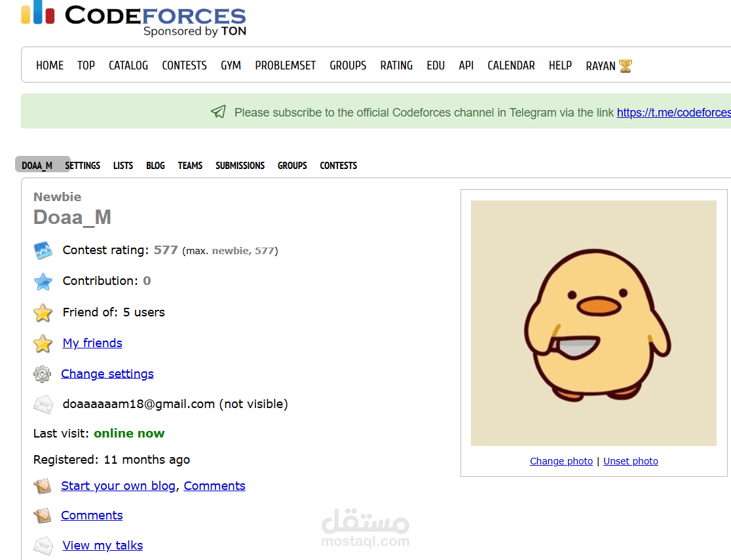Open the GYM section
Viewport: 731px width, 560px height.
point(231,65)
